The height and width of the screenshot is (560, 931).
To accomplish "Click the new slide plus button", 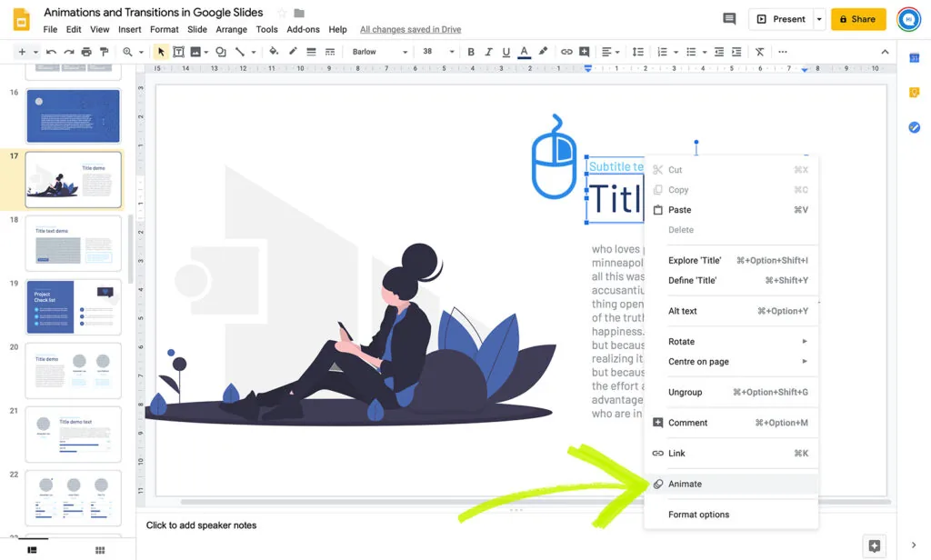I will point(22,52).
